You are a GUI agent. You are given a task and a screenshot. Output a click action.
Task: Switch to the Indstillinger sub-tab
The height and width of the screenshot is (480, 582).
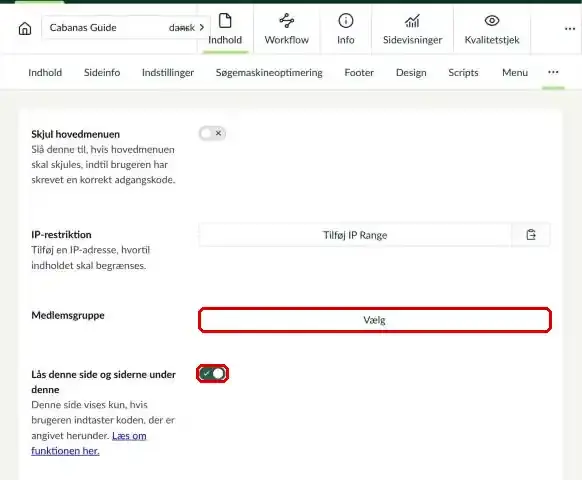click(x=168, y=72)
